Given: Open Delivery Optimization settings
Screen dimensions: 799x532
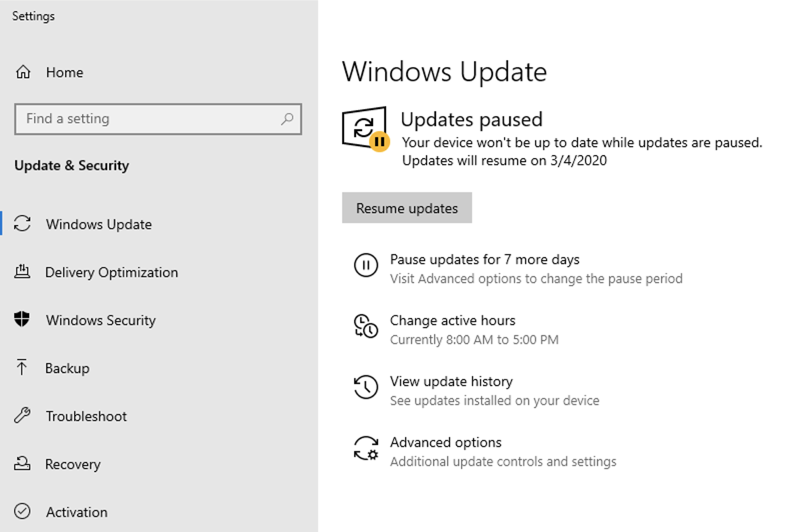Looking at the screenshot, I should click(x=111, y=272).
